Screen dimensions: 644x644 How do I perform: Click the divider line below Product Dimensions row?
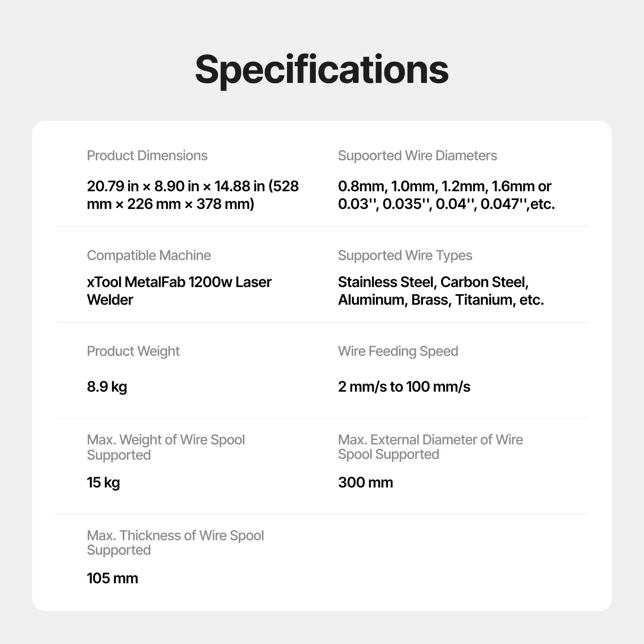pos(322,227)
